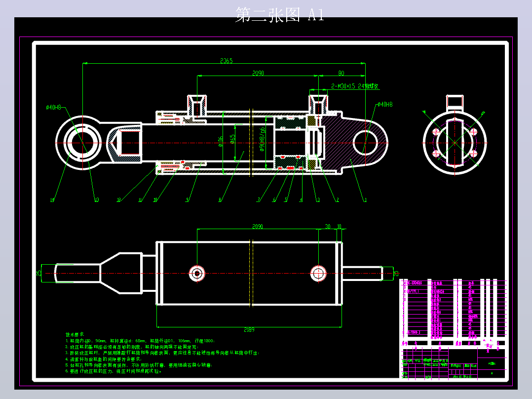
Task: Select technical requirement line 4
Action: coord(104,359)
